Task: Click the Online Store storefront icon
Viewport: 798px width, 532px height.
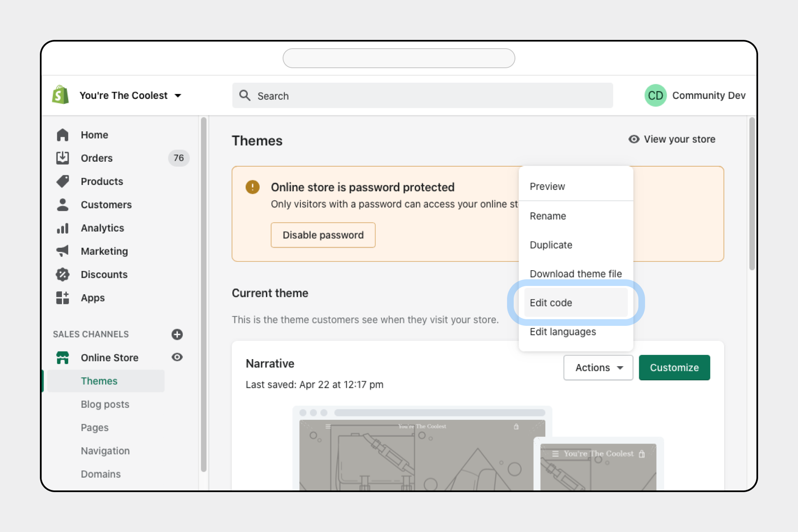Action: [x=62, y=357]
